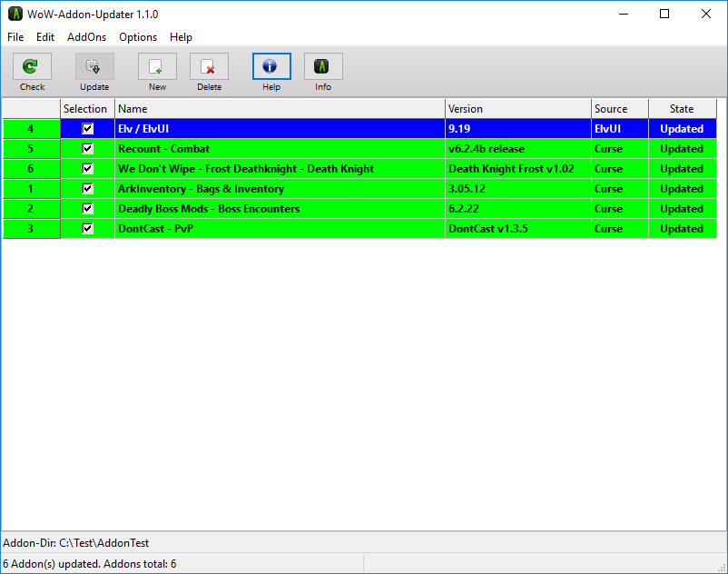
Task: Click Updated state in Deadly Boss Mods row
Action: pos(683,209)
